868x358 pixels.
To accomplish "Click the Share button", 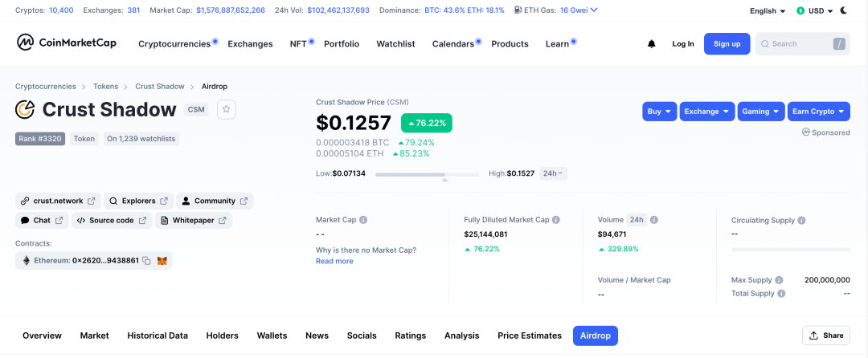I will coord(826,336).
